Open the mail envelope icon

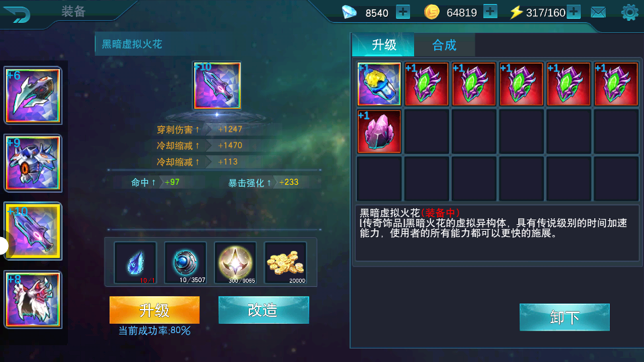click(x=598, y=12)
